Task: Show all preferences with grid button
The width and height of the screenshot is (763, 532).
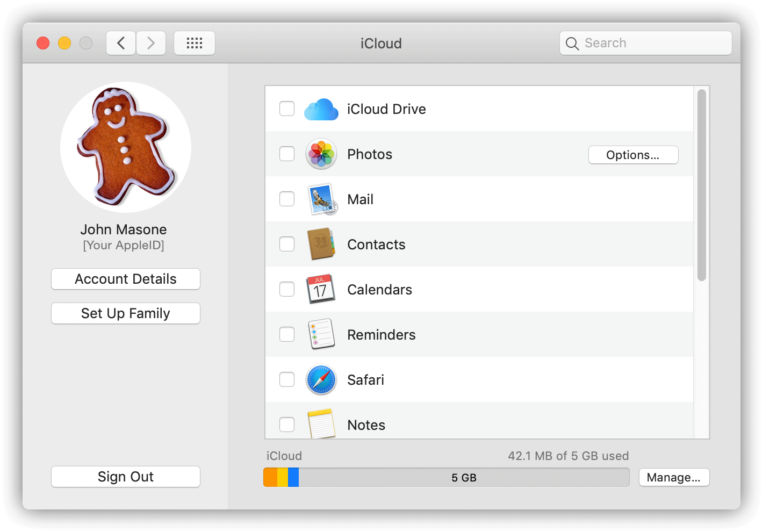Action: pyautogui.click(x=195, y=43)
